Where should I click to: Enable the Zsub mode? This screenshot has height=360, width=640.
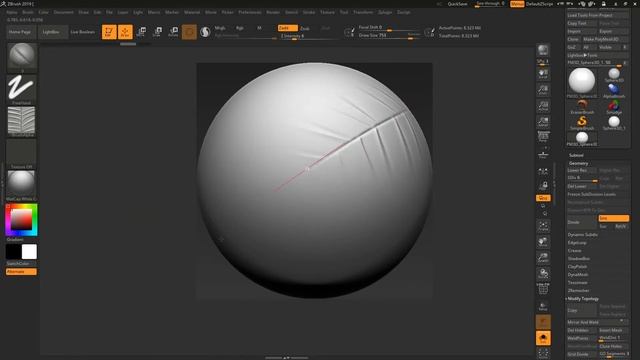(305, 28)
